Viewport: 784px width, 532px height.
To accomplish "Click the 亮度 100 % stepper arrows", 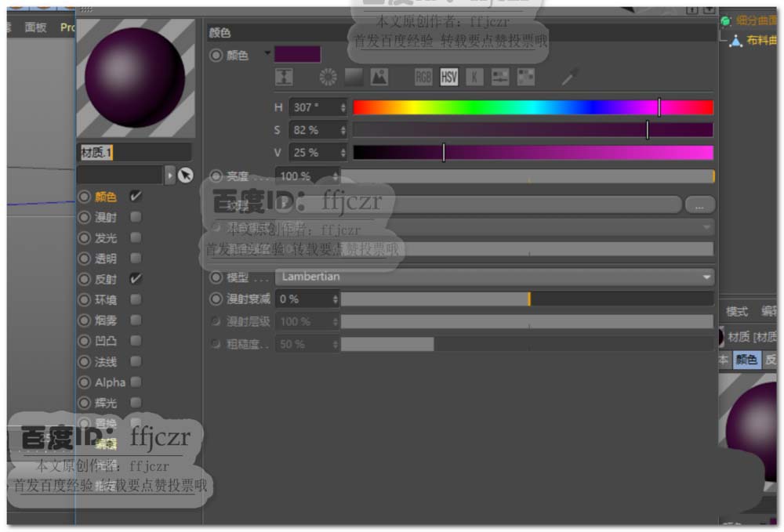I will pyautogui.click(x=336, y=176).
